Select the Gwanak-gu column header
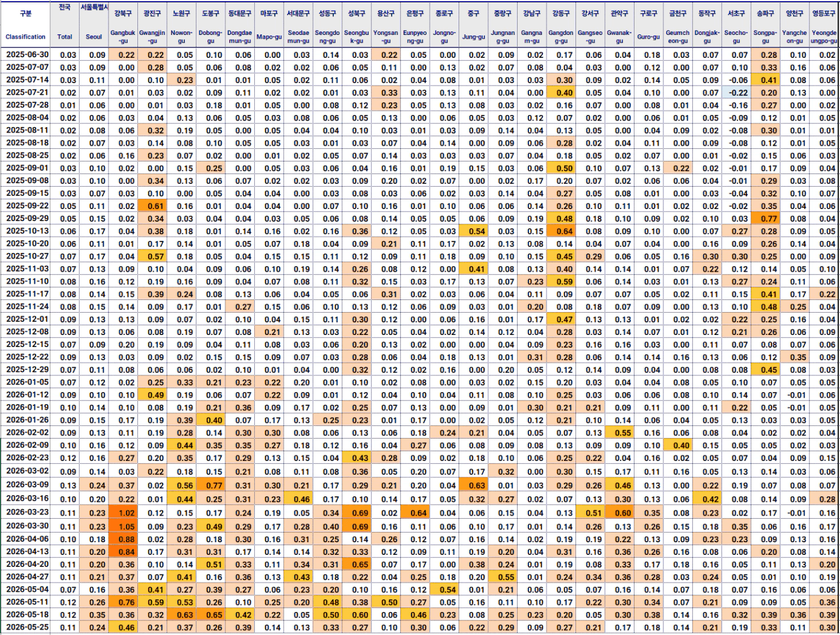 click(x=619, y=24)
